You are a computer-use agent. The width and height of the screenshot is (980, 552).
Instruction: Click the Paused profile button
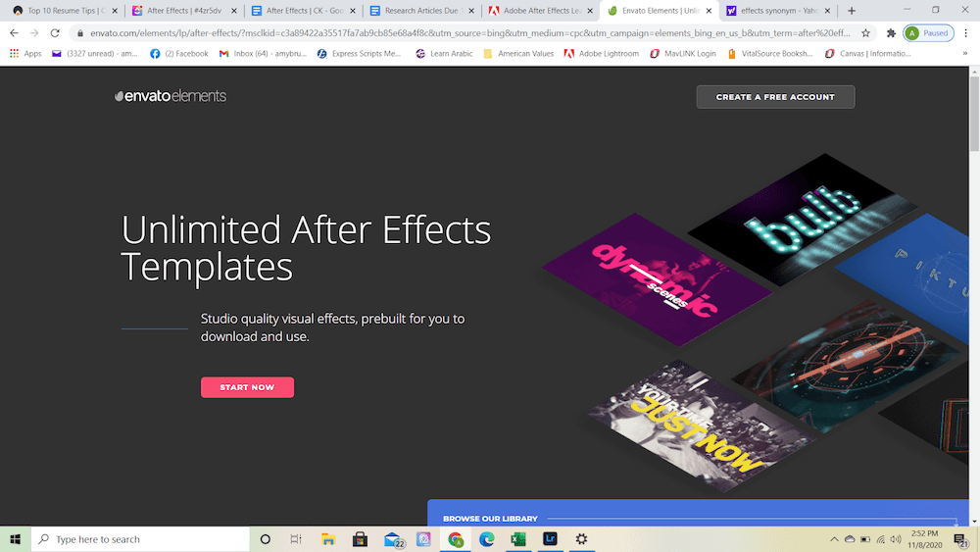[928, 33]
